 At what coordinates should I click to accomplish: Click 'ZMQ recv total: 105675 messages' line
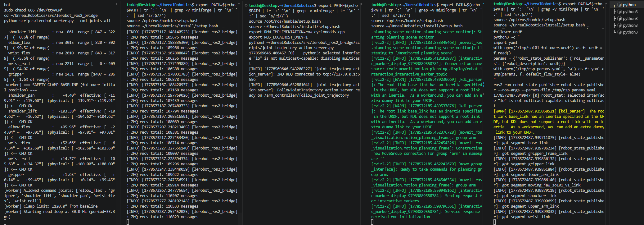pos(164,37)
